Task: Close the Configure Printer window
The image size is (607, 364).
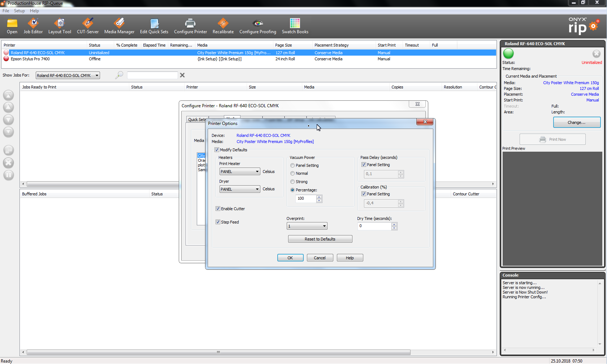Action: pyautogui.click(x=417, y=104)
